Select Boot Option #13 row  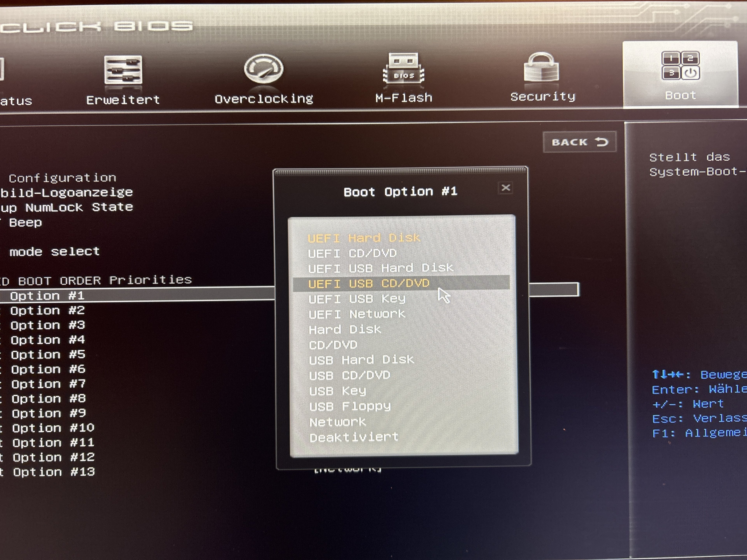[x=53, y=472]
